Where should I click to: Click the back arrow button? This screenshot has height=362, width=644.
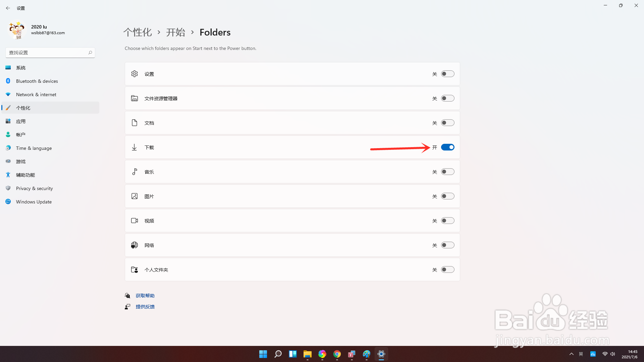pyautogui.click(x=8, y=8)
